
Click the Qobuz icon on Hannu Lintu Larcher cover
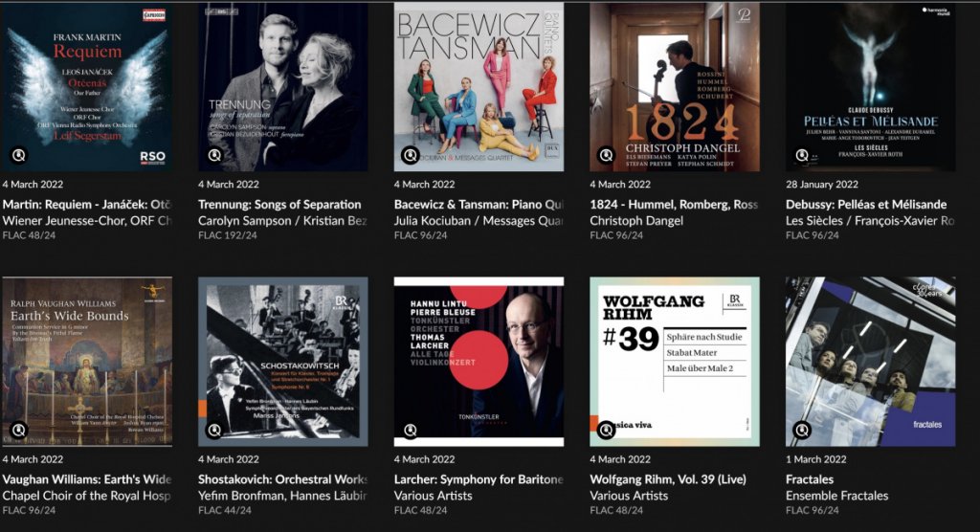pyautogui.click(x=410, y=431)
